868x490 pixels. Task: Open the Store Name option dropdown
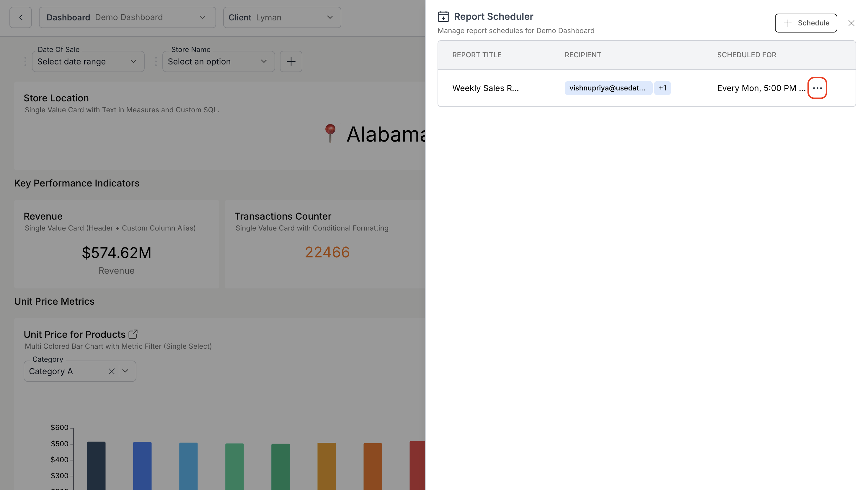[218, 61]
